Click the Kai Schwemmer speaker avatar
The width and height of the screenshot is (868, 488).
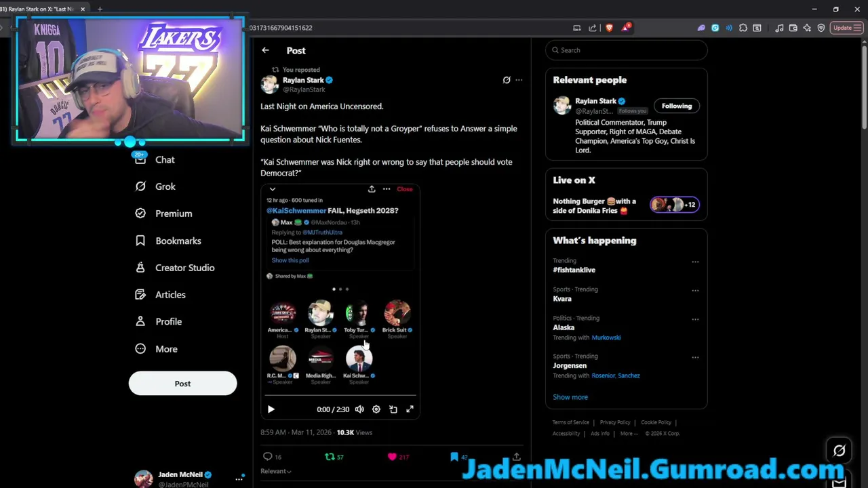pos(359,359)
